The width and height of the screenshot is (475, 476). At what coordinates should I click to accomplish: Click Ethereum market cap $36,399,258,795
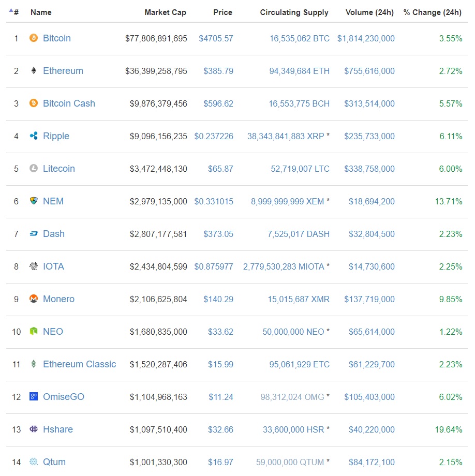point(156,71)
